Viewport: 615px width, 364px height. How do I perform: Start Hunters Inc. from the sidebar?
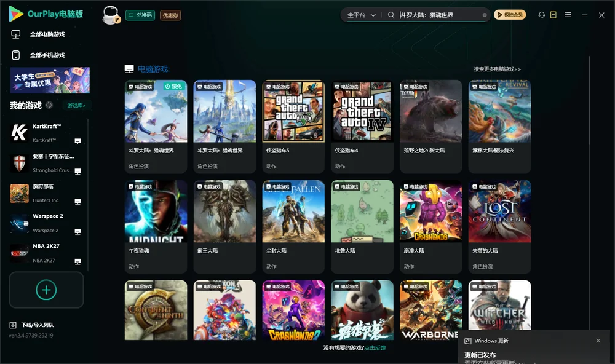tap(46, 193)
